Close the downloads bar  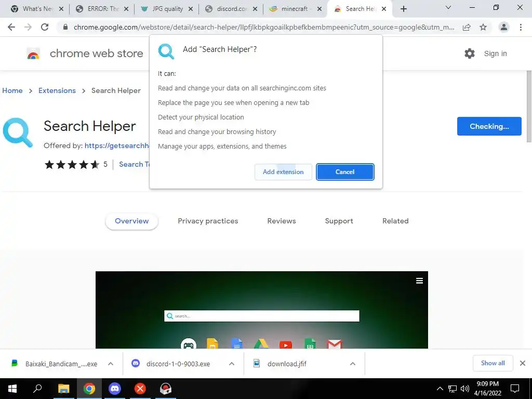(523, 363)
